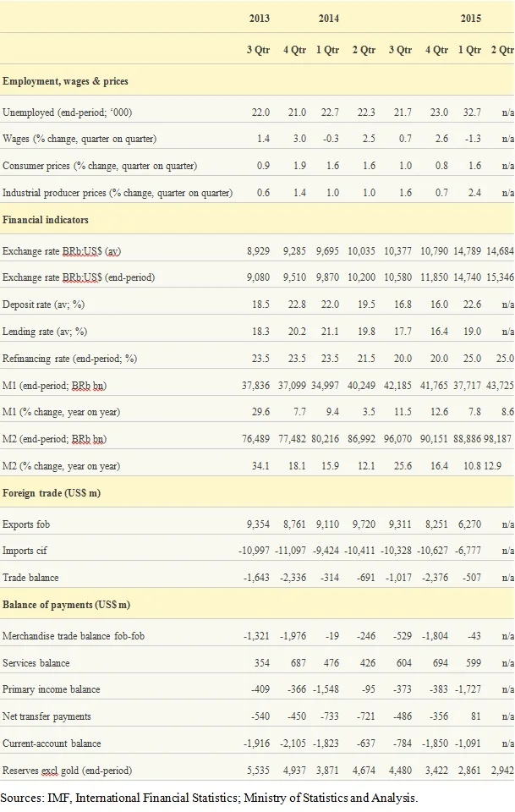Click the Sources footnote text
This screenshot has height=812, width=515.
click(x=209, y=798)
